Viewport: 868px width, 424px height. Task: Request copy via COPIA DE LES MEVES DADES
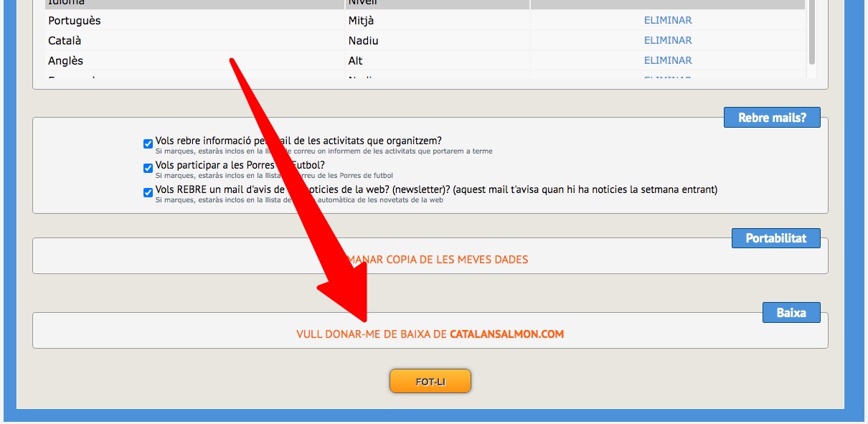click(x=457, y=260)
